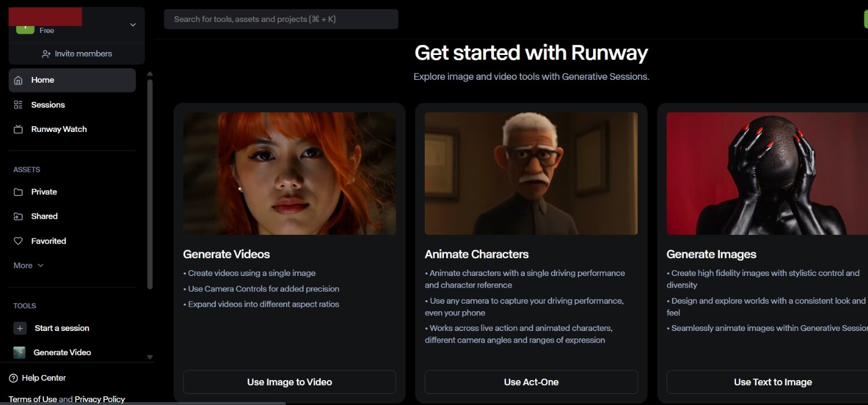
Task: Click the sidebar scroll down arrow
Action: [x=150, y=357]
